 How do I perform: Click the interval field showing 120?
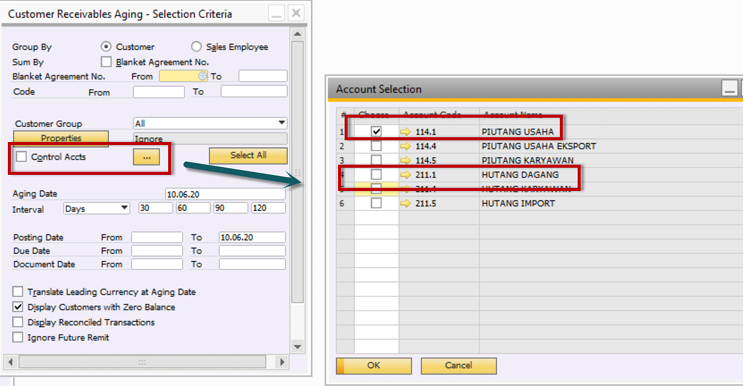[x=269, y=208]
